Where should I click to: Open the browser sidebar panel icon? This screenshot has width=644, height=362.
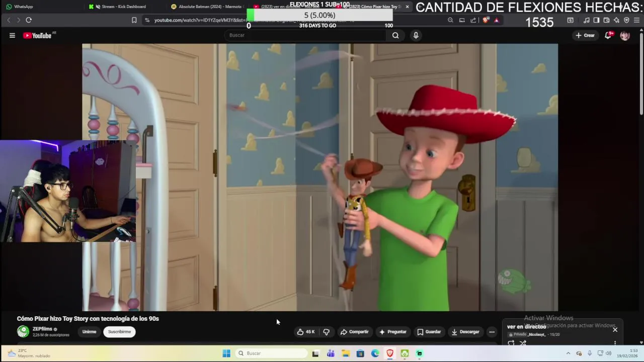click(x=596, y=20)
